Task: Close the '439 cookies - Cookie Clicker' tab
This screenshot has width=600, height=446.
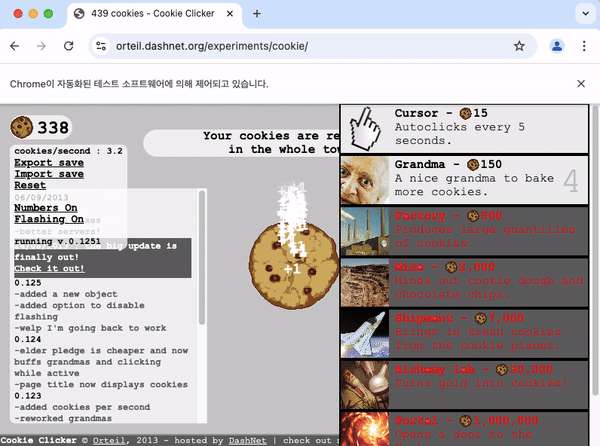Action: (230, 14)
